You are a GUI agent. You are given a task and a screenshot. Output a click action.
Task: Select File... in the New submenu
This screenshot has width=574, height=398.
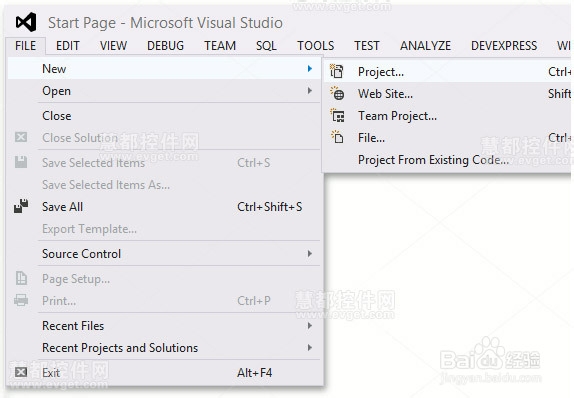[447, 138]
